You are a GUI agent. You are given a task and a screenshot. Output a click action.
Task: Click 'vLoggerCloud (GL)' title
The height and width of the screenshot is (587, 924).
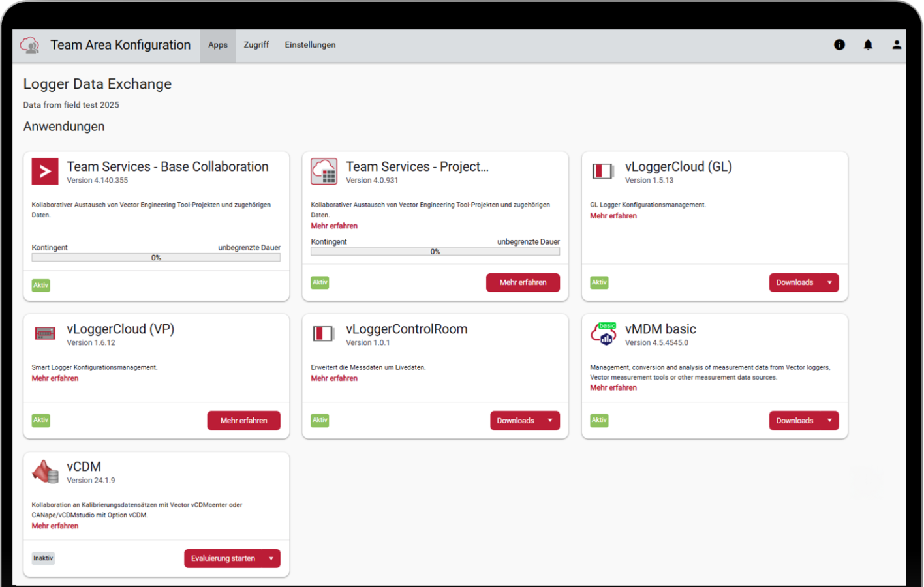pos(679,167)
